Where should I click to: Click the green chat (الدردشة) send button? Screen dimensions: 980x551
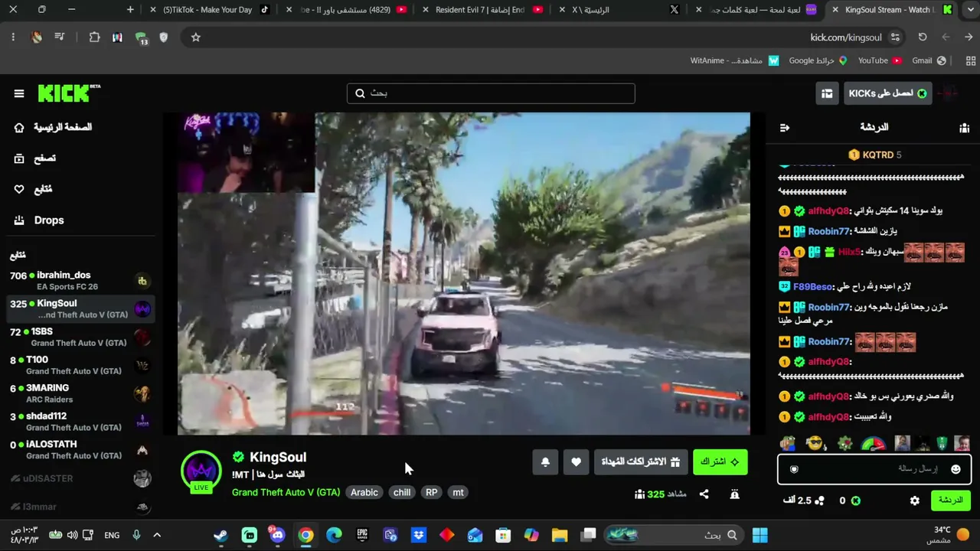(x=950, y=500)
